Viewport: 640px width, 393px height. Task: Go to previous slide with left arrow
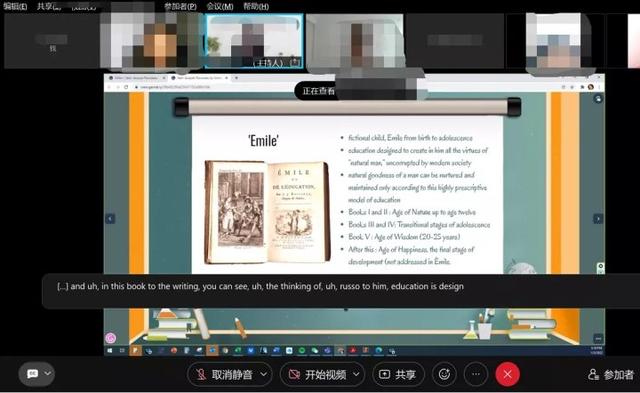tap(110, 219)
